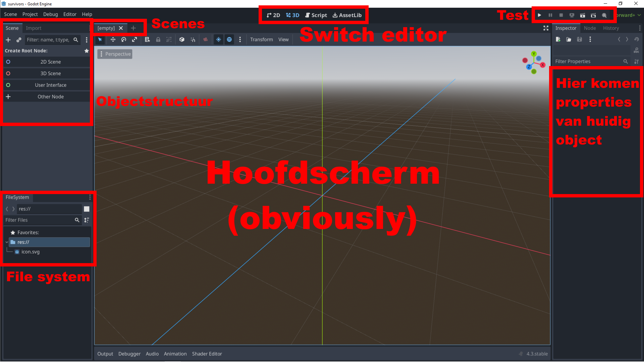This screenshot has height=362, width=644.
Task: Click the instantiate child scene link icon
Action: (19, 40)
